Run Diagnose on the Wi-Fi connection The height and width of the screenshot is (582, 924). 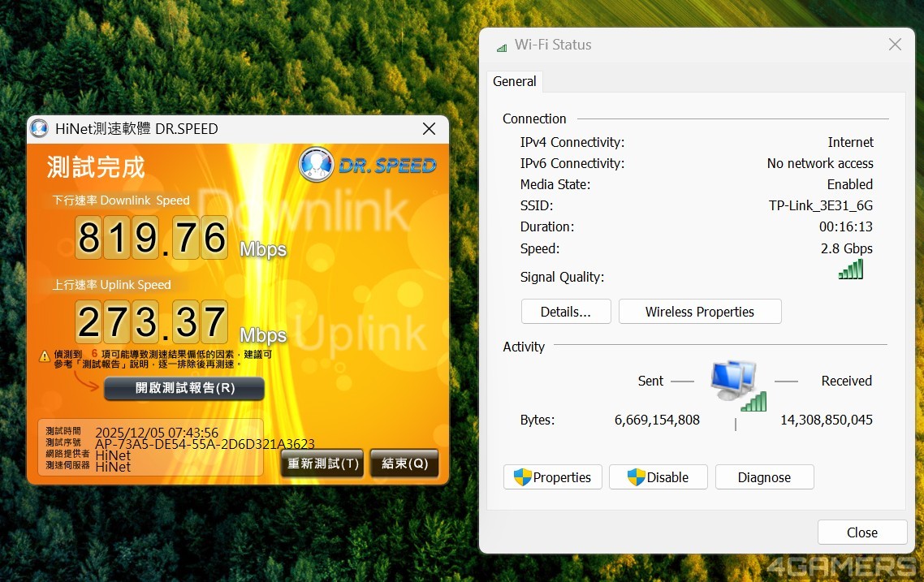(x=764, y=477)
